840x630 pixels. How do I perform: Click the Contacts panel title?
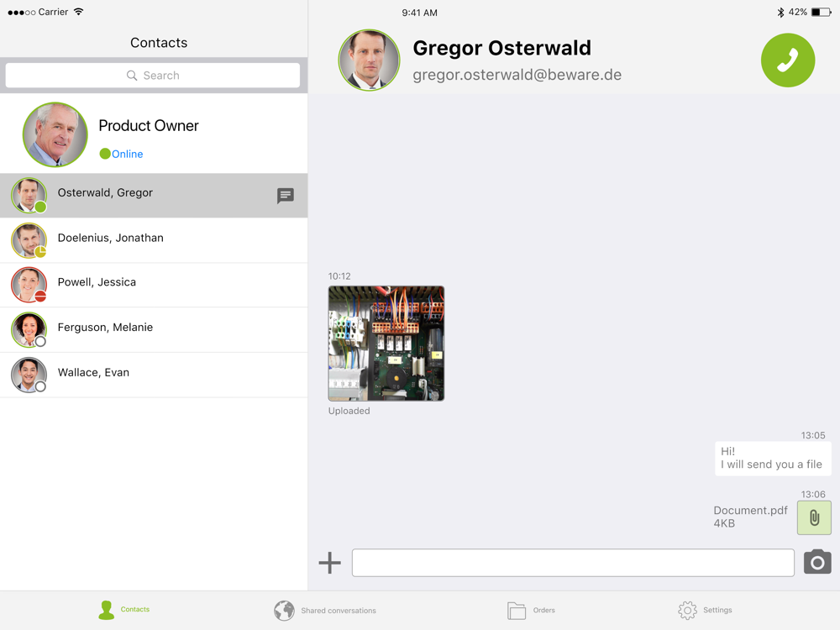point(159,43)
